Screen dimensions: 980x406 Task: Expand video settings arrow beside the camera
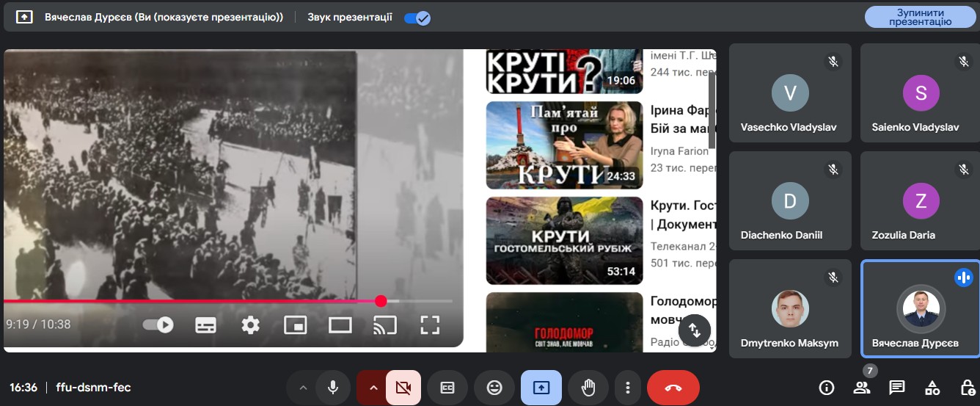(373, 388)
